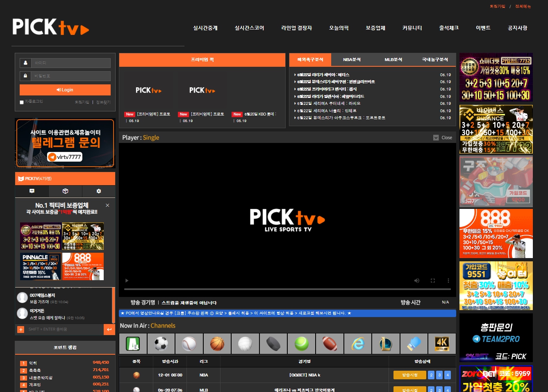Mute the video player volume
This screenshot has width=548, height=392.
tap(417, 281)
